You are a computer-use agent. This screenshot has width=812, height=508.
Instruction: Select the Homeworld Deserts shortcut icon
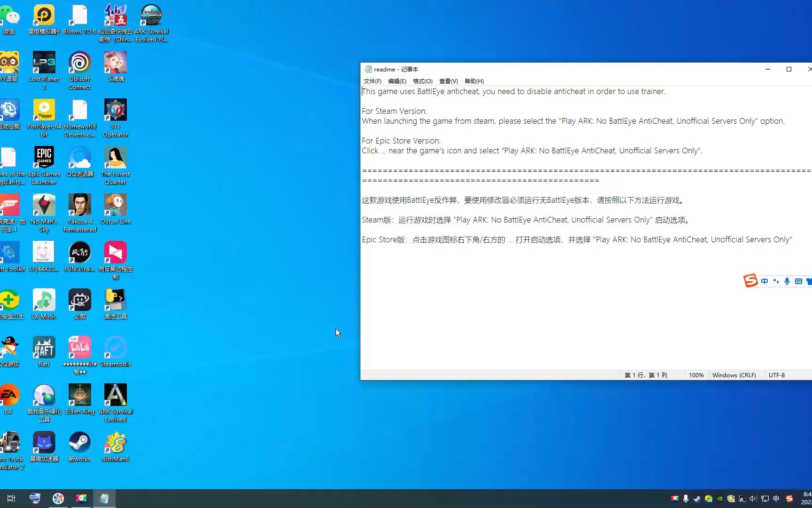pos(79,118)
